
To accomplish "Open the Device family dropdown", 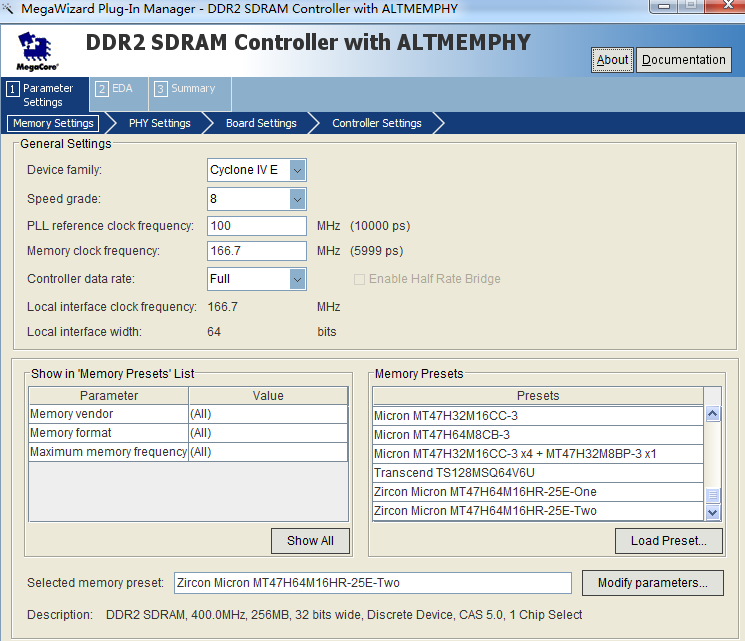I will tap(298, 170).
